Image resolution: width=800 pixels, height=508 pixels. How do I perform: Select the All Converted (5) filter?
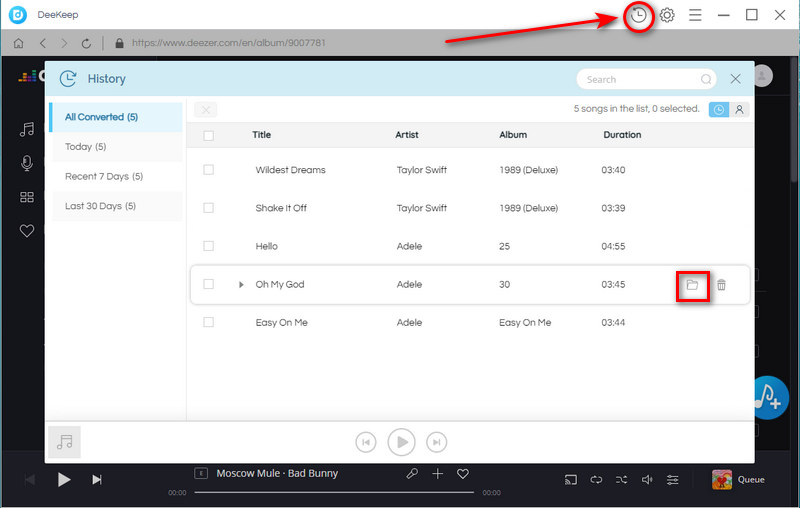pyautogui.click(x=116, y=117)
